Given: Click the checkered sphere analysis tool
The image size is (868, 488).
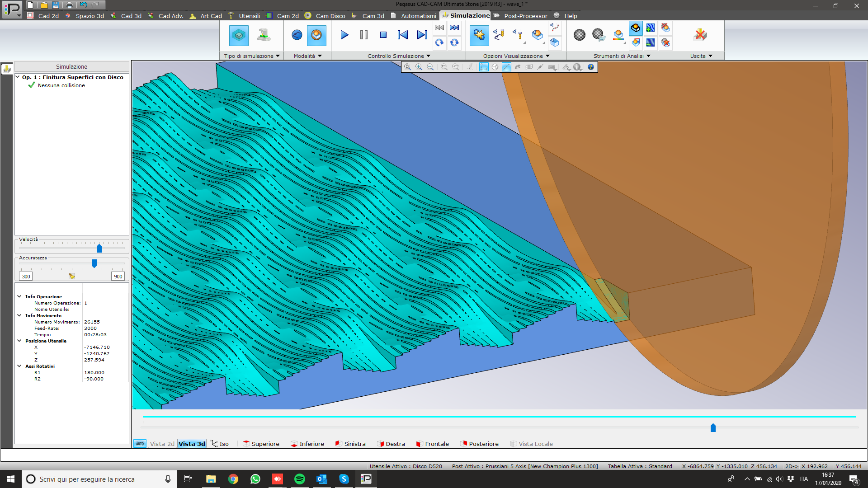Looking at the screenshot, I should pyautogui.click(x=580, y=35).
